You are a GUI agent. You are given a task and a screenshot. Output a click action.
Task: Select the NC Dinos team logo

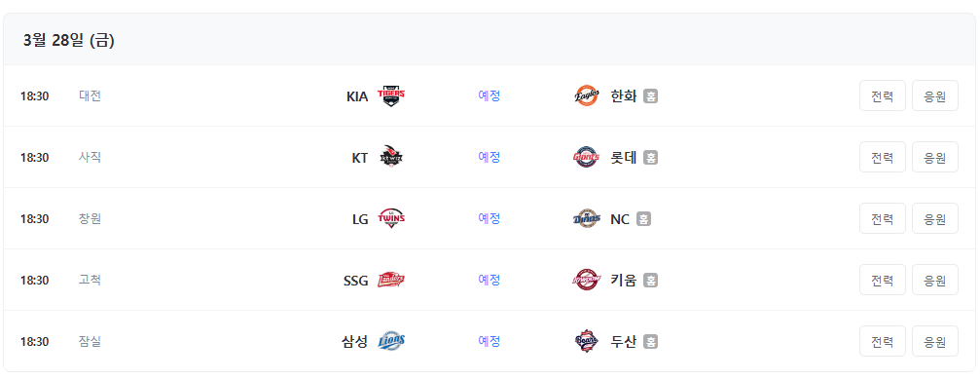click(x=586, y=218)
